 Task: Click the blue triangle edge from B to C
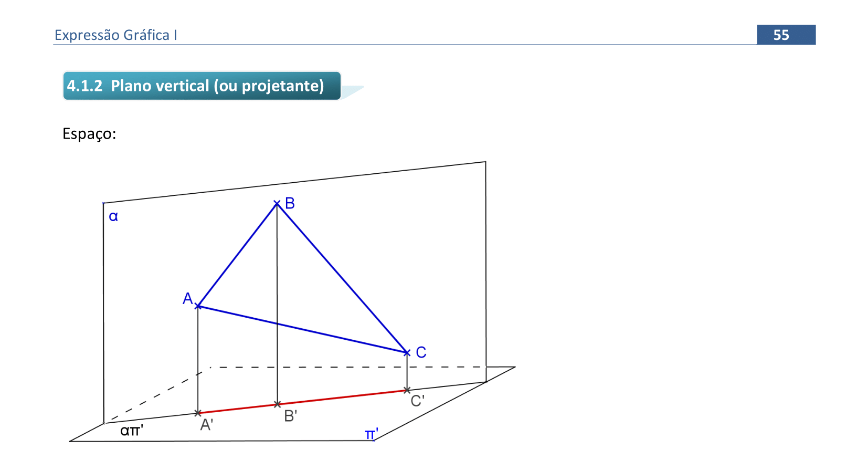point(341,277)
